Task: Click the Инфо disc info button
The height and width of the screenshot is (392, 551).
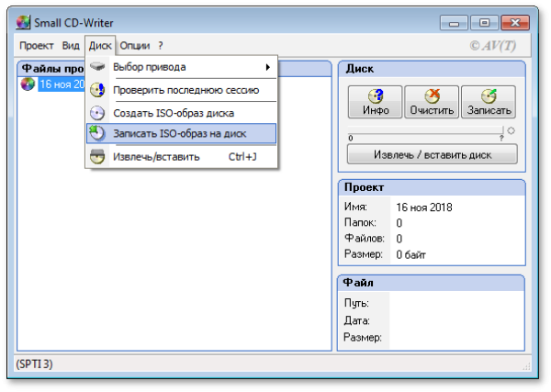Action: tap(376, 102)
